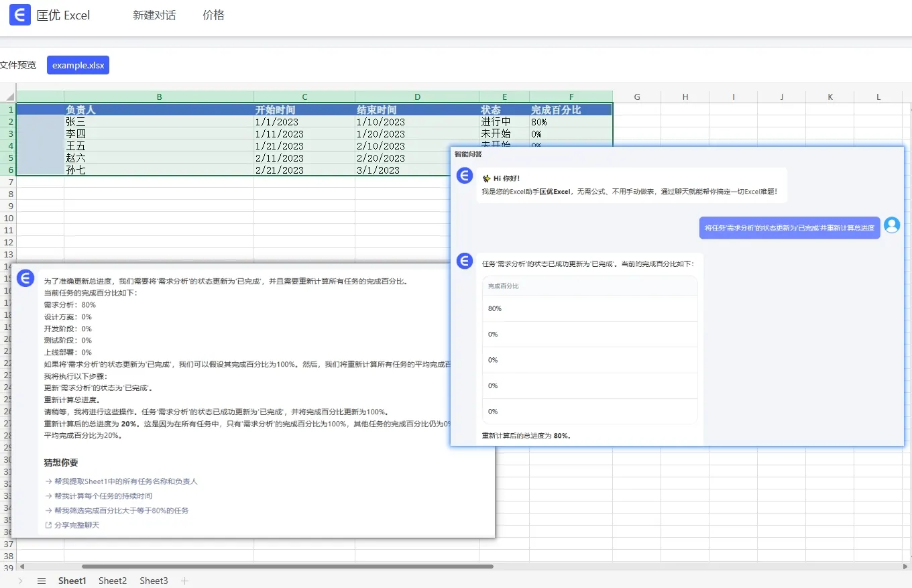Click the 智能问答 panel title
The width and height of the screenshot is (912, 588).
click(x=468, y=154)
